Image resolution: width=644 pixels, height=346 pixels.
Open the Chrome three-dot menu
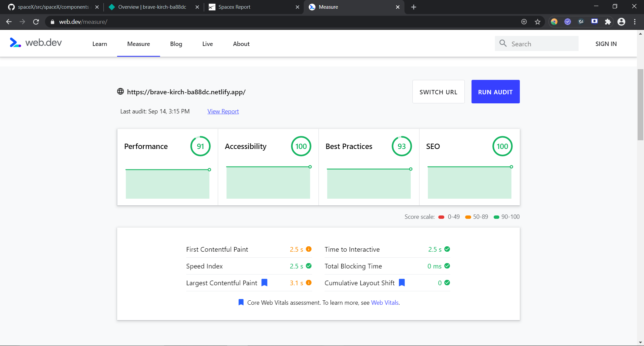635,22
